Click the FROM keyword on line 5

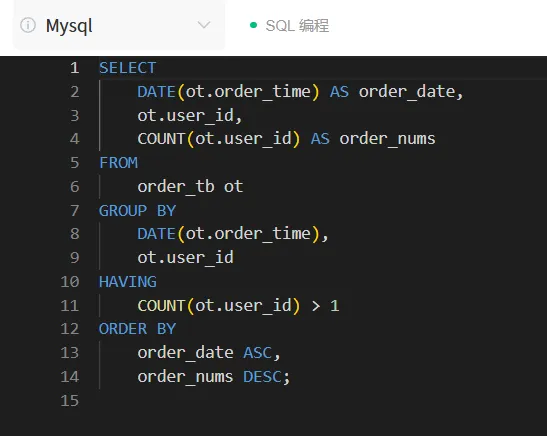[119, 163]
